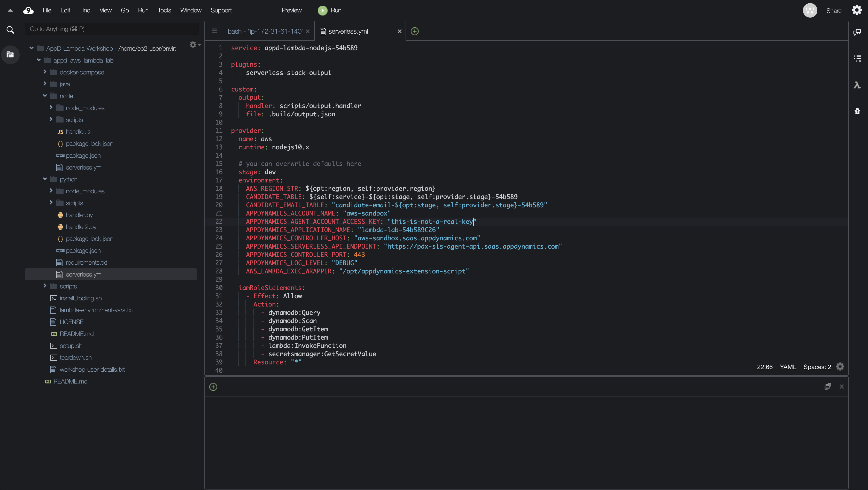The height and width of the screenshot is (490, 868).
Task: Open handler.js in the node folder
Action: [x=78, y=132]
